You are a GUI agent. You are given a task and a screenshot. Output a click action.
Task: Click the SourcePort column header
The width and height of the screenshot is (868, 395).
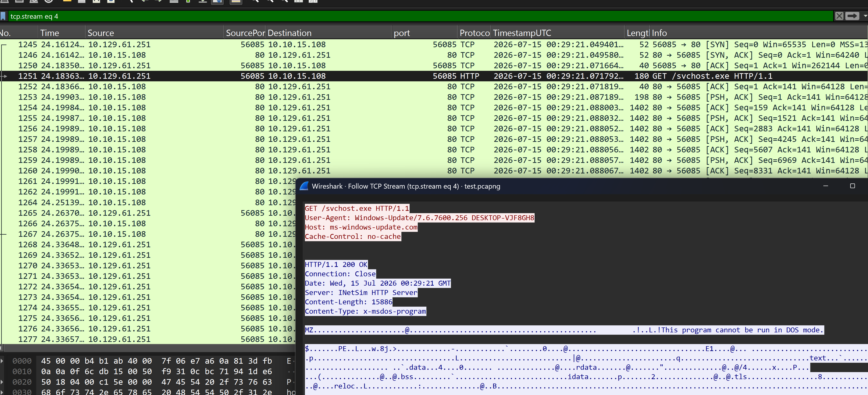245,33
